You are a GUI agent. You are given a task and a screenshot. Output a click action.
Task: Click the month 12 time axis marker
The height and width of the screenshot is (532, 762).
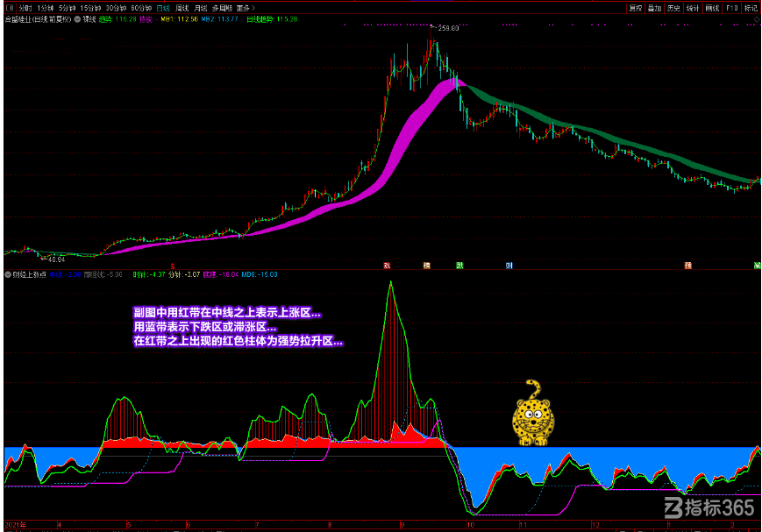click(x=595, y=525)
